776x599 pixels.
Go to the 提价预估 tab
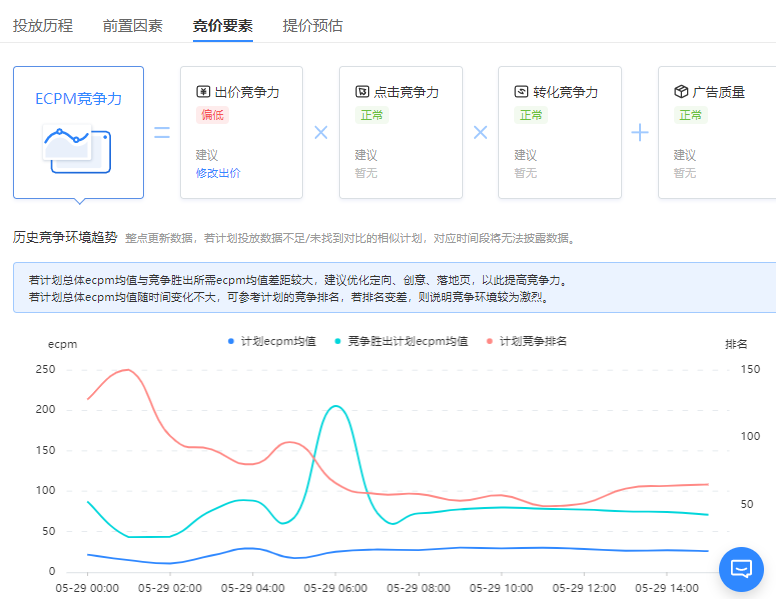[x=312, y=25]
